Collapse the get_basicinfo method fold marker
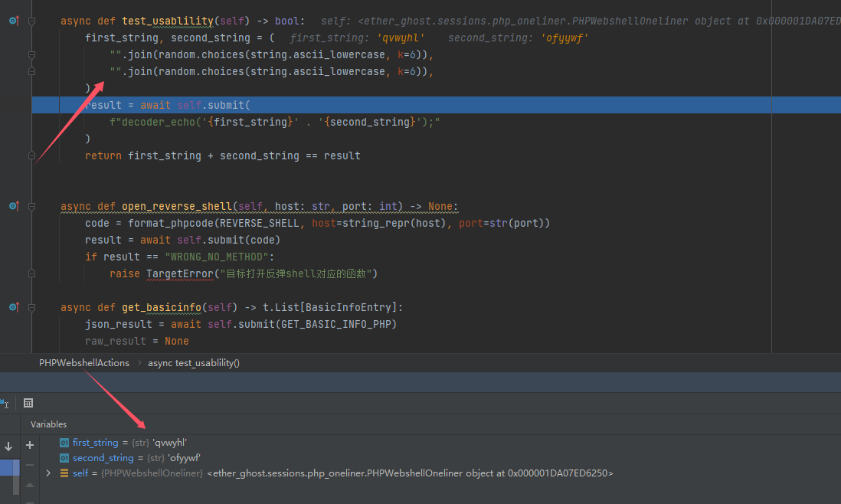 point(31,308)
